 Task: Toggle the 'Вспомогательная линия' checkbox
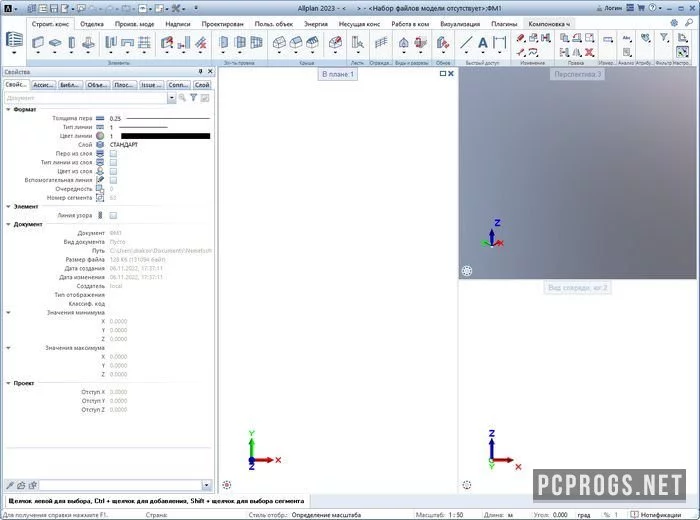point(113,180)
